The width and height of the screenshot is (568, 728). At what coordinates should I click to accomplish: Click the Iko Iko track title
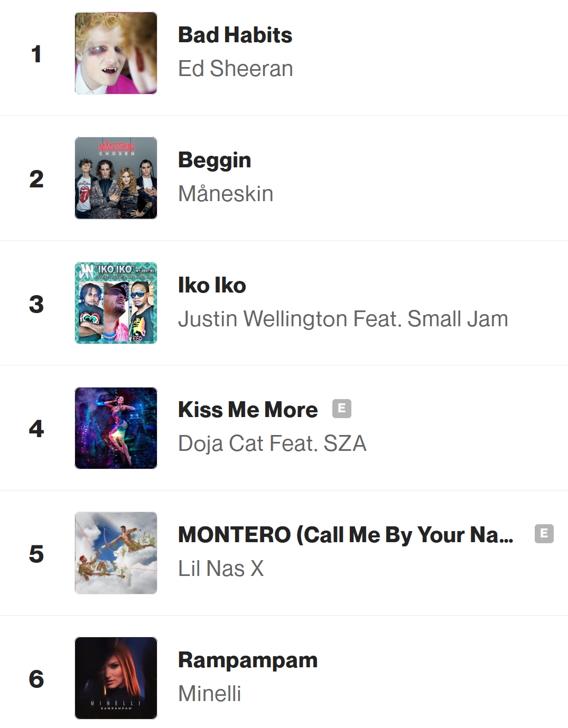click(212, 285)
